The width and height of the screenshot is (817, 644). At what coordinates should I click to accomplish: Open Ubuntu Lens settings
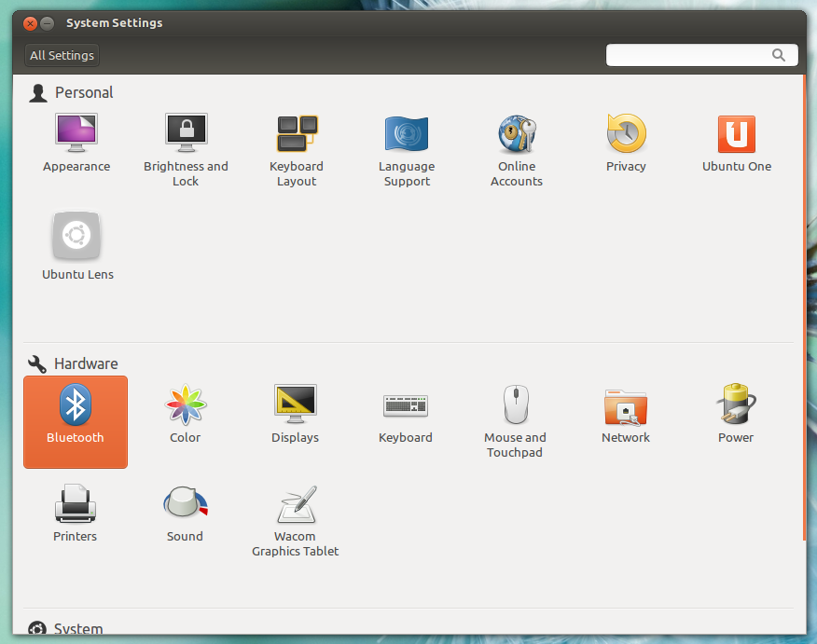coord(77,238)
